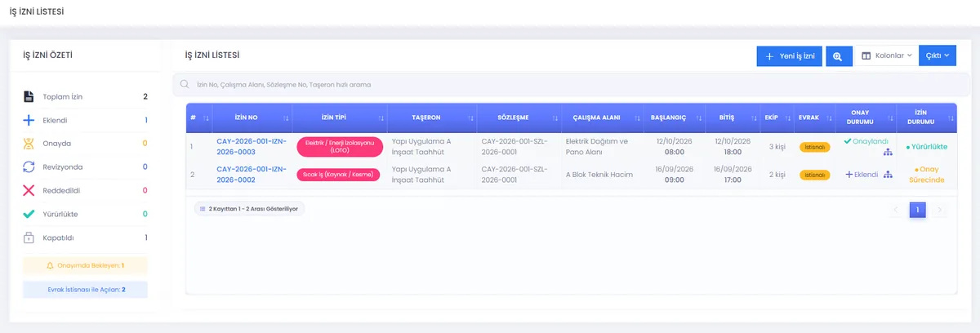This screenshot has width=980, height=333.
Task: Click the Onayımda Bekleyen: 1 banner
Action: click(85, 265)
